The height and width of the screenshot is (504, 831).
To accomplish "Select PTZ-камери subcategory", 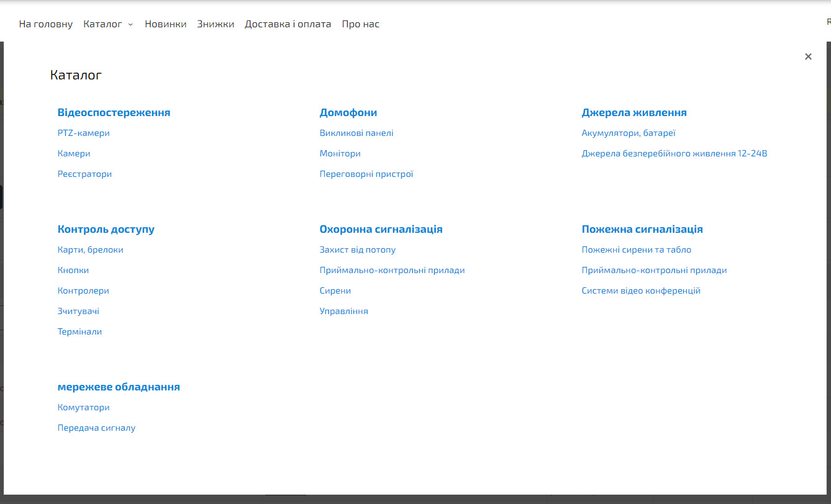I will (83, 133).
